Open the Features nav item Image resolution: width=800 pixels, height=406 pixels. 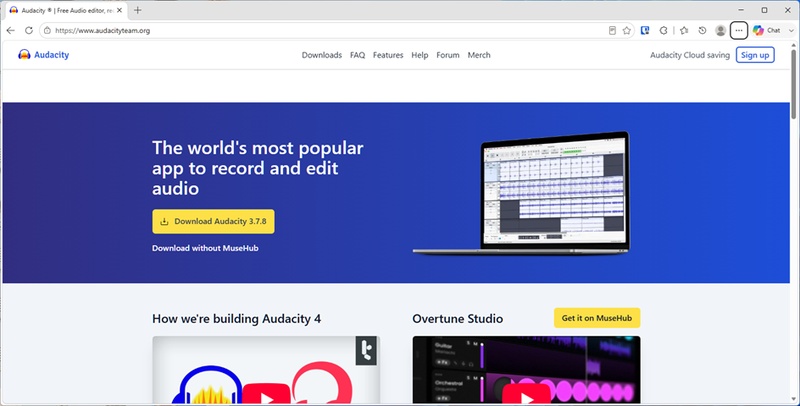(388, 55)
